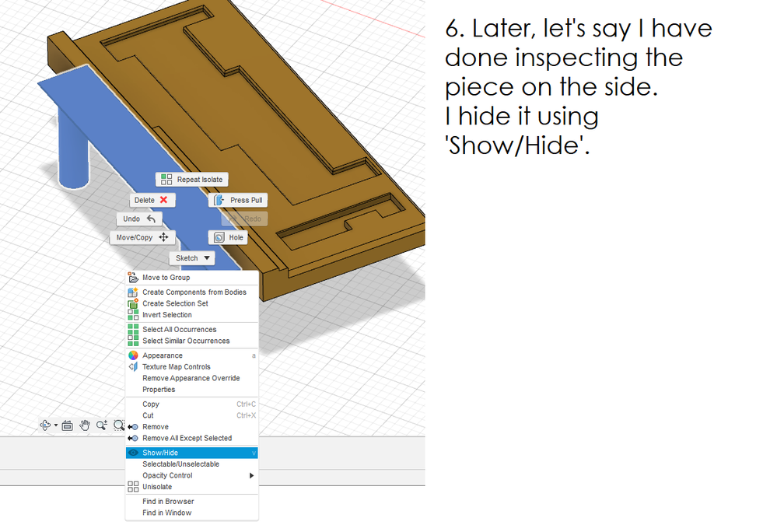Open Properties in the context menu

[192, 390]
